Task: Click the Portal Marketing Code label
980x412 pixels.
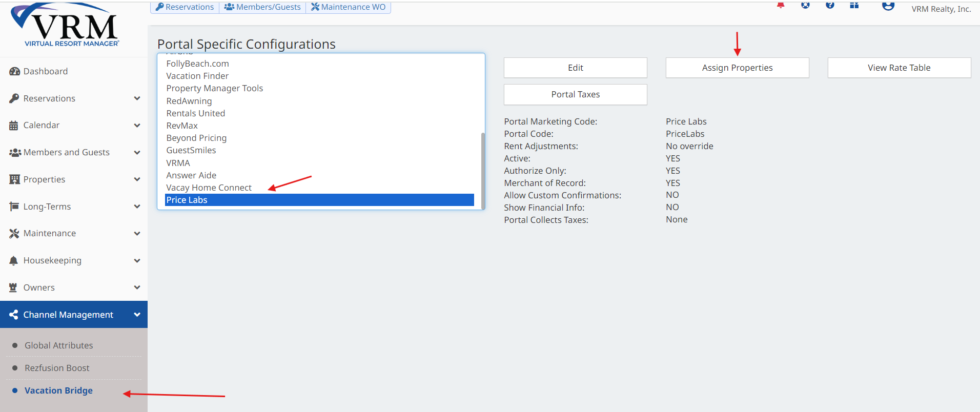Action: coord(550,121)
